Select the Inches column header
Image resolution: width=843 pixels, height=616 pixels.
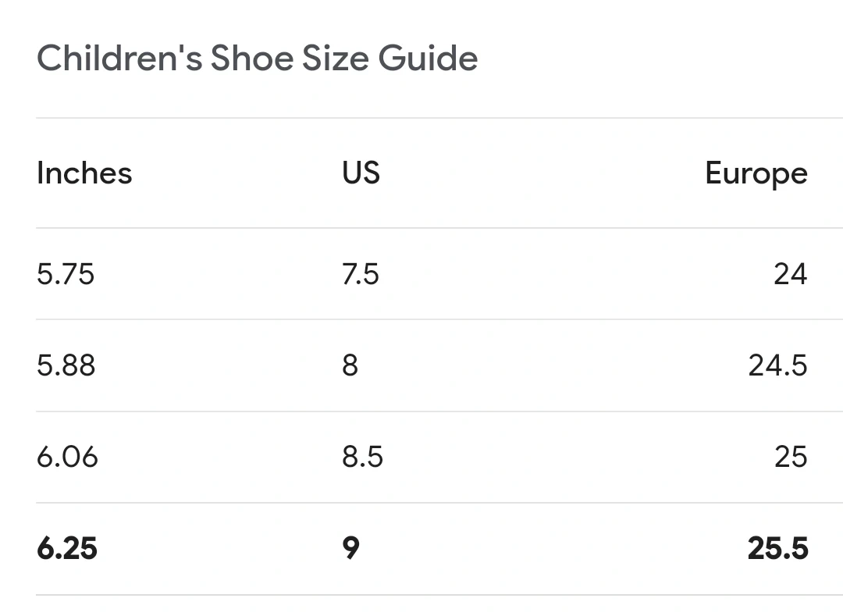84,173
